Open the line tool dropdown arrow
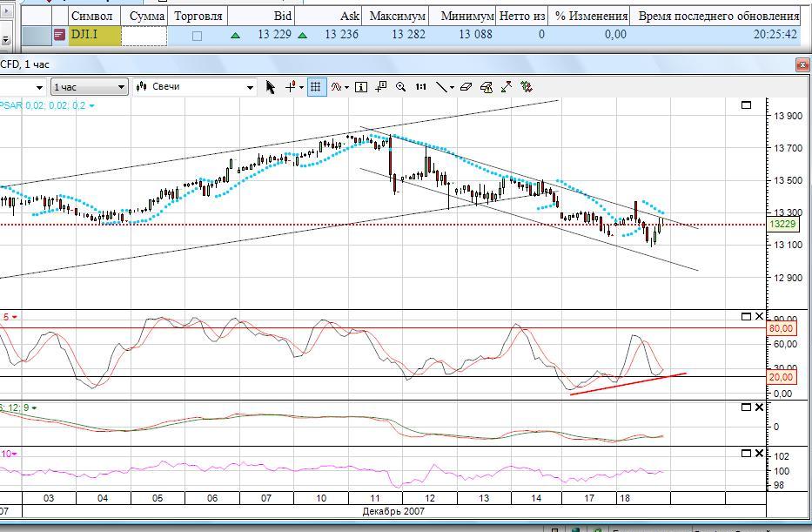Image resolution: width=812 pixels, height=532 pixels. [452, 88]
